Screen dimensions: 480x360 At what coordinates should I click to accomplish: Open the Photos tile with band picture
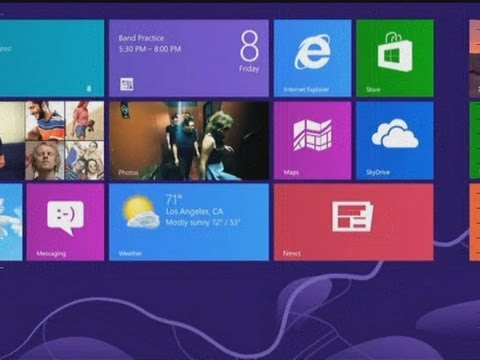click(x=189, y=141)
